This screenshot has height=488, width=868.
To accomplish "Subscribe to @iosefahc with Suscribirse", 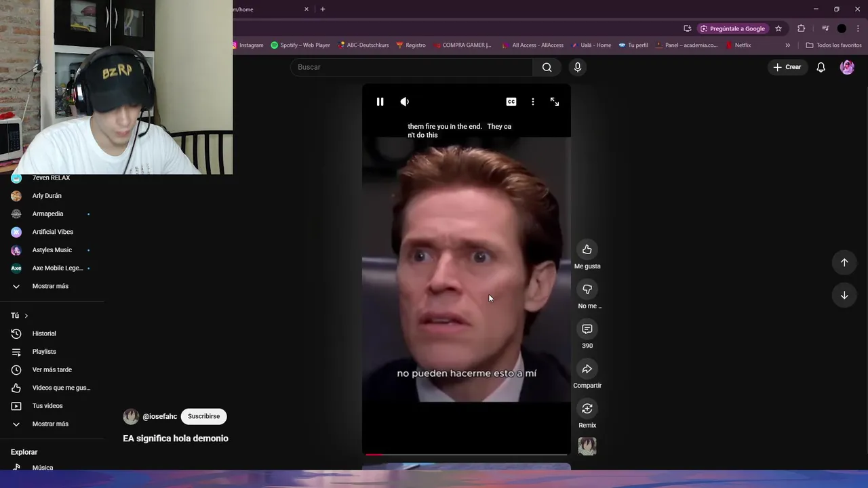I will (204, 416).
